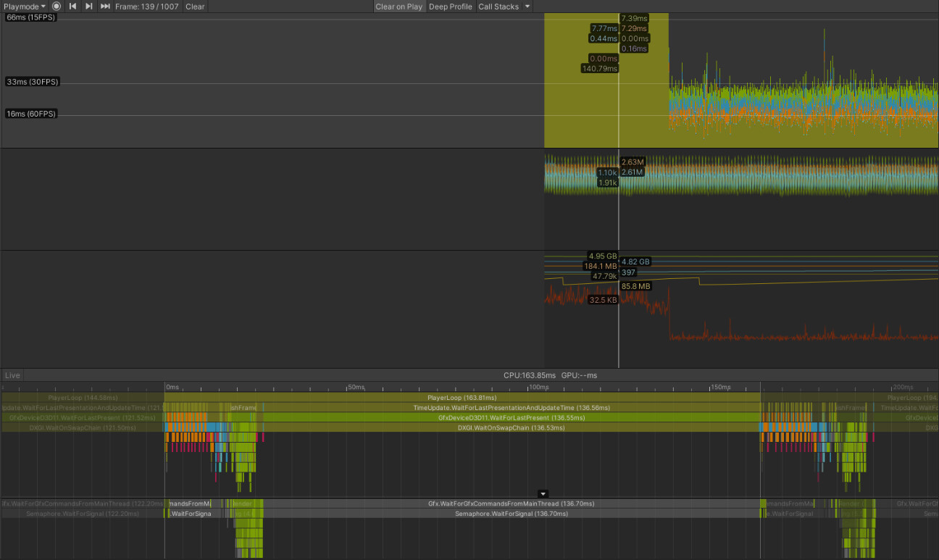Select the GfxDeviceD3D11.WaitForLastPresent sample
This screenshot has width=939, height=560.
462,417
